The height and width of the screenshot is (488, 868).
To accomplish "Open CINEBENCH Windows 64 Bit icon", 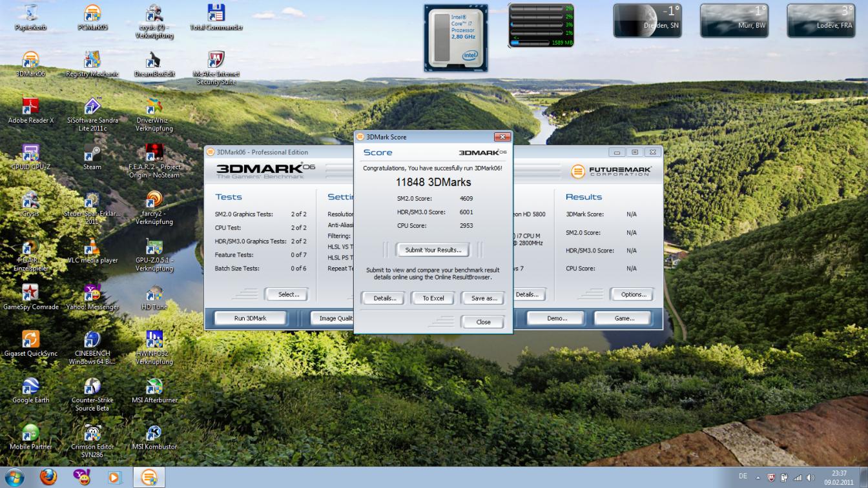I will (92, 347).
